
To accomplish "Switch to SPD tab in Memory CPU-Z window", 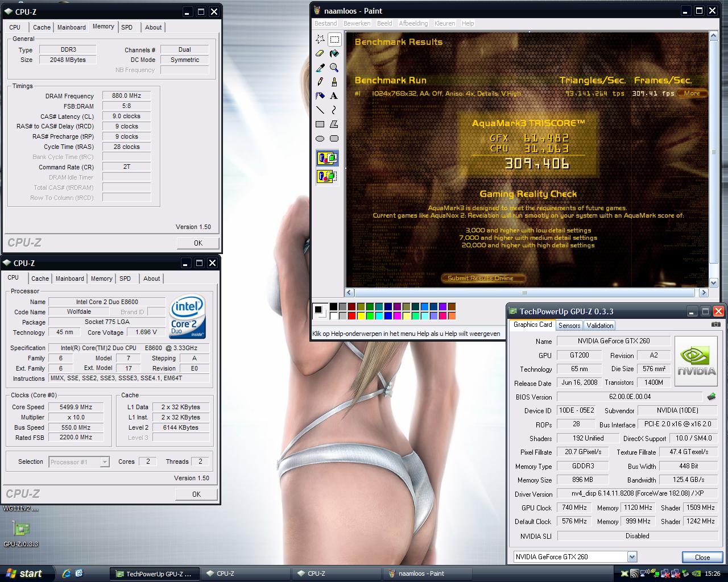I will click(127, 27).
